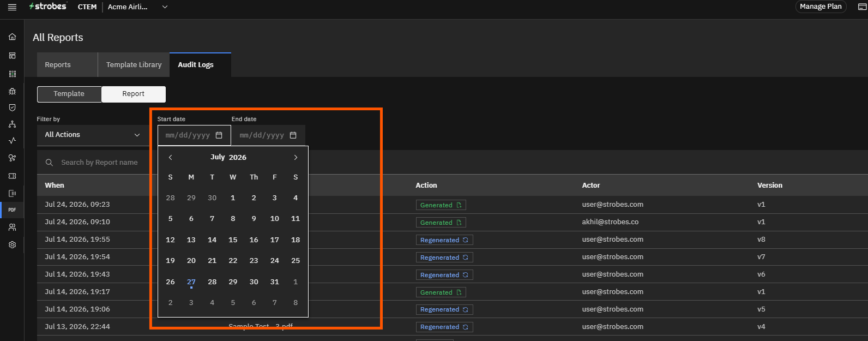The height and width of the screenshot is (341, 868).
Task: Open the connected nodes icon in sidebar
Action: point(12,158)
